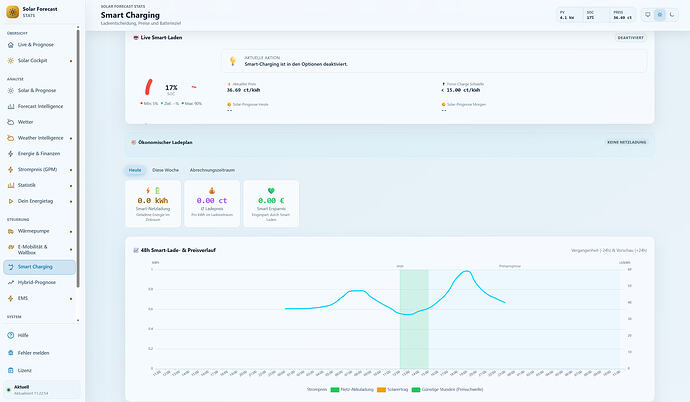Open the Lizenz document icon
The image size is (690, 402).
click(x=11, y=370)
